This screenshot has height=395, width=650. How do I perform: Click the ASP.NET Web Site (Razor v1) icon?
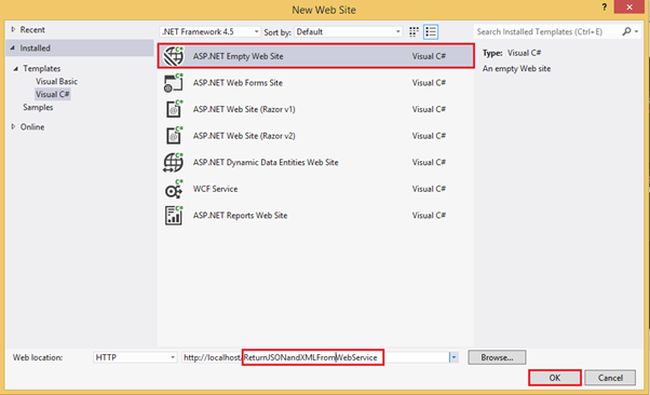click(x=173, y=109)
